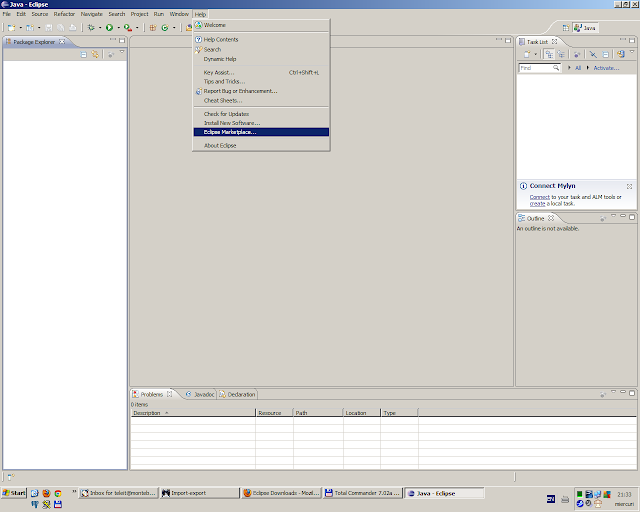Select Check for Updates in Help menu
This screenshot has width=640, height=512.
coord(261,114)
